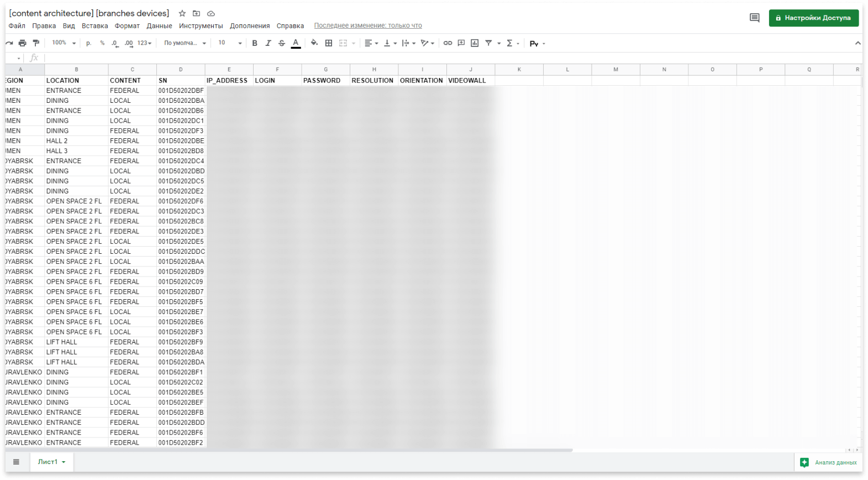Click the redo arrow icon

[x=9, y=43]
